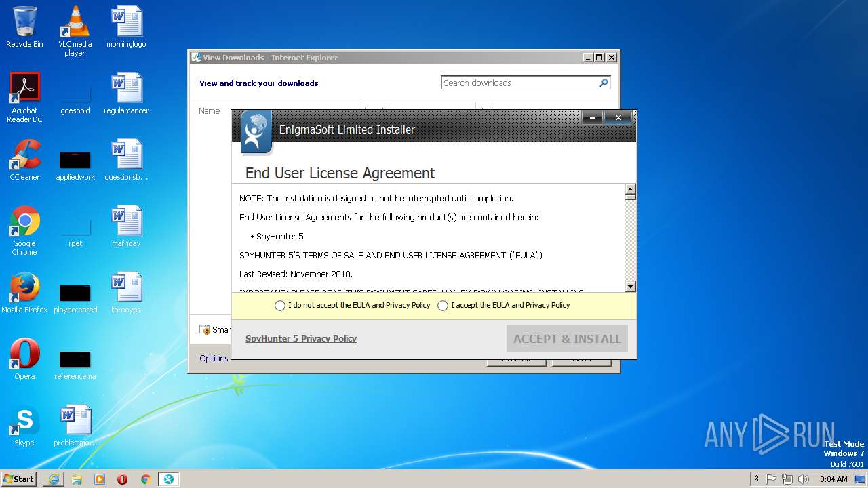Show hidden system tray icons

756,479
